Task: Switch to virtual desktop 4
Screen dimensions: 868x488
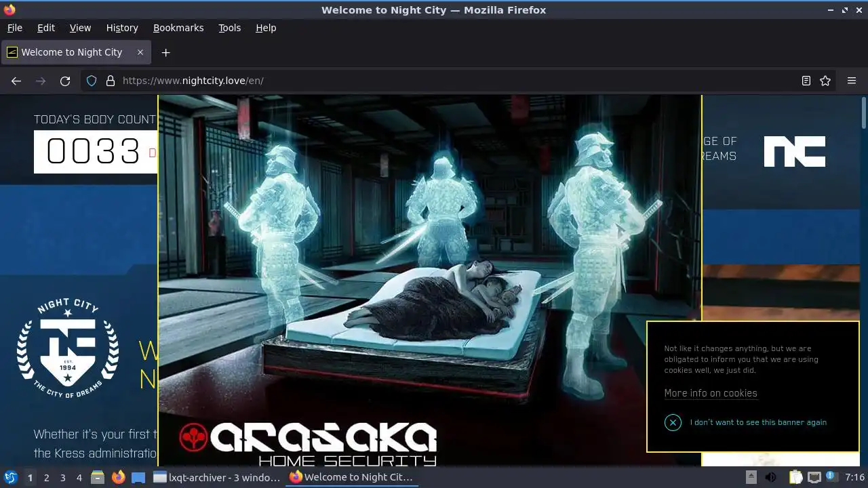Action: point(79,478)
